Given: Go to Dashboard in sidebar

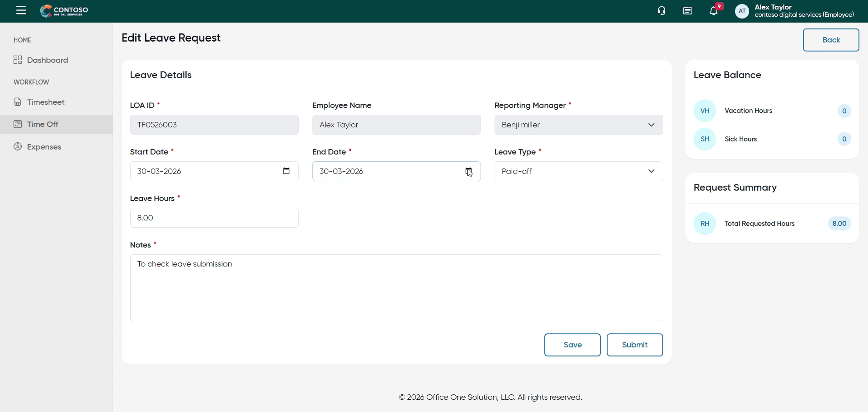Looking at the screenshot, I should [47, 60].
